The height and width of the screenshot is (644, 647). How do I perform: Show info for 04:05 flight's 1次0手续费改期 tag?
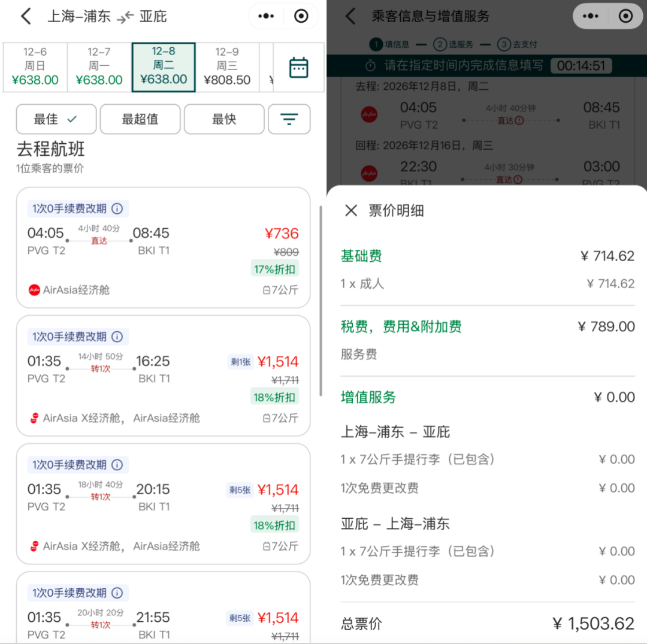(117, 208)
